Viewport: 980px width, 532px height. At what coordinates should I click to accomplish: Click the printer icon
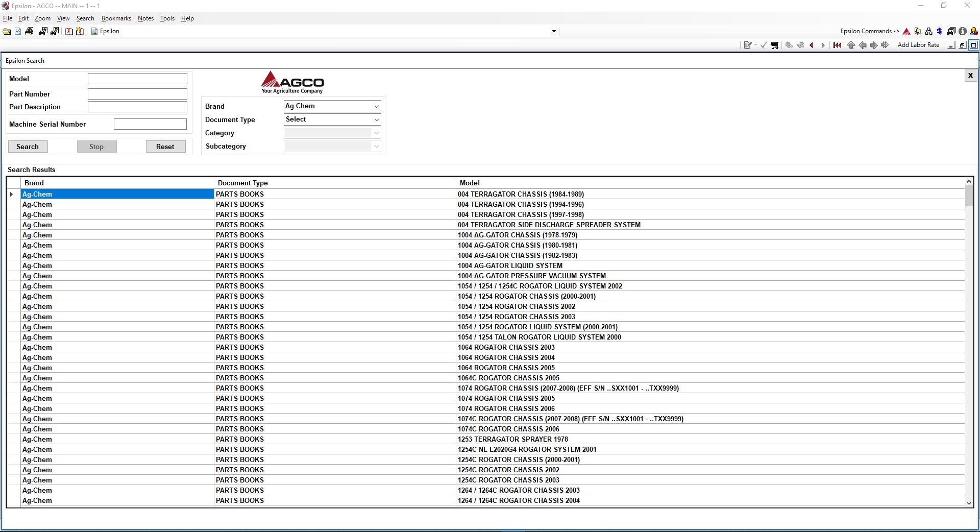pyautogui.click(x=29, y=32)
